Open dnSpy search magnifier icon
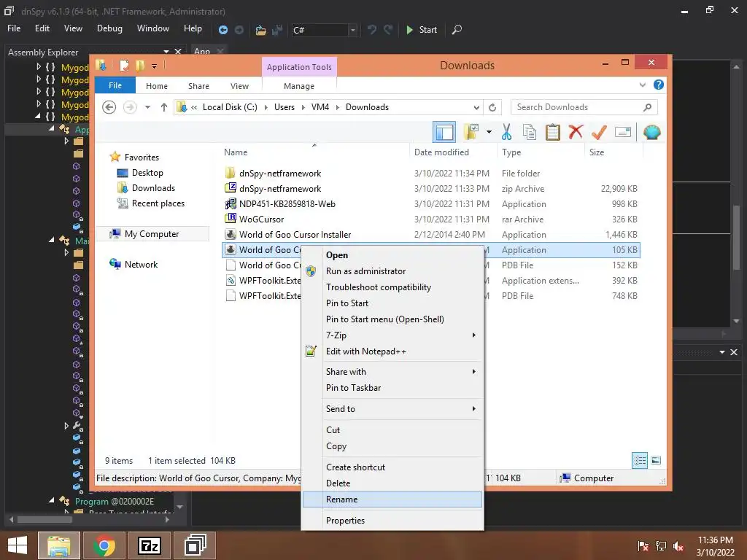The width and height of the screenshot is (747, 560). click(x=457, y=29)
